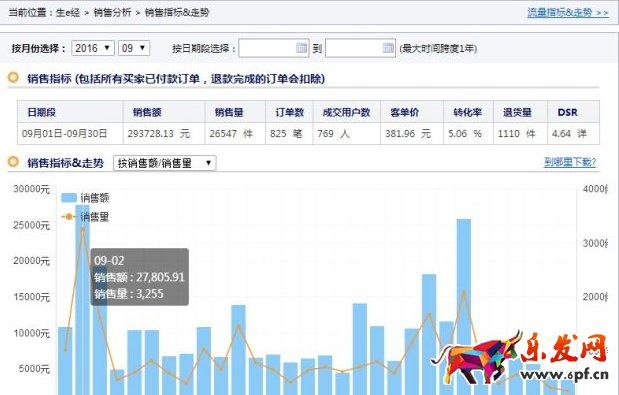Focus the end date input field

360,48
